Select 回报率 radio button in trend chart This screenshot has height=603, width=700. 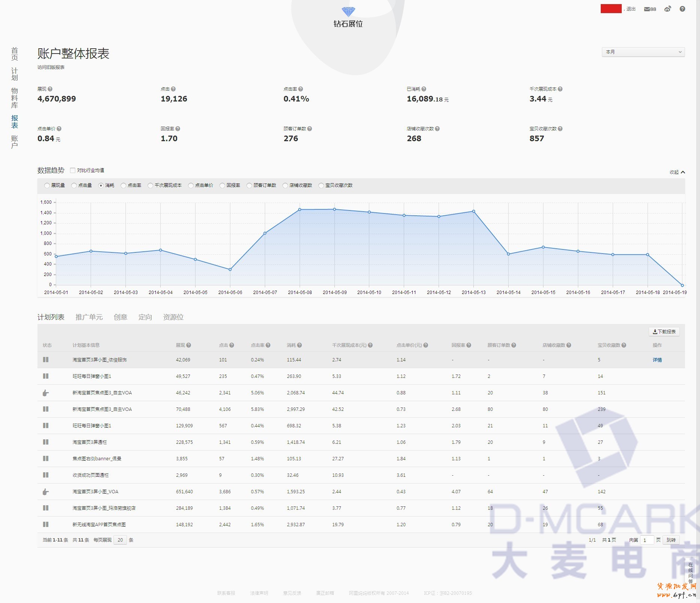222,185
